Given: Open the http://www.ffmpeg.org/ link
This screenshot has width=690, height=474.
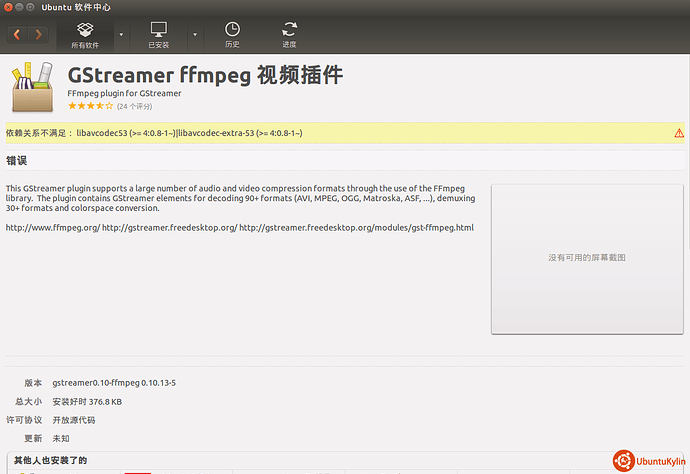Looking at the screenshot, I should 53,228.
